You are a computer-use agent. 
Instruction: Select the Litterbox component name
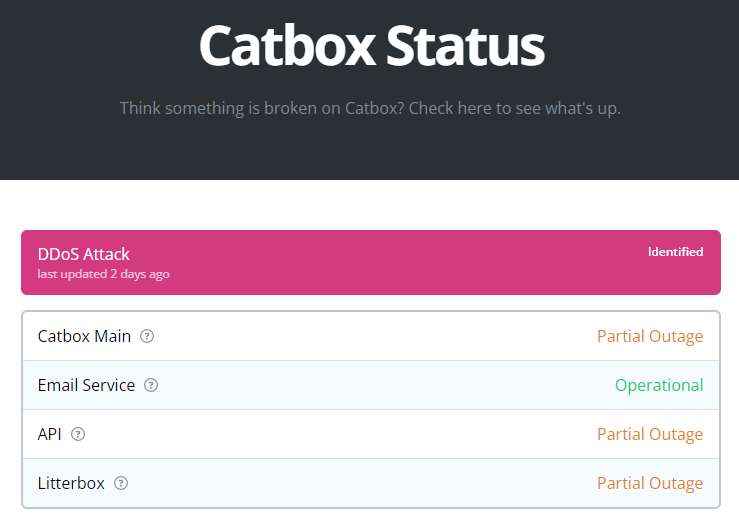pos(71,483)
